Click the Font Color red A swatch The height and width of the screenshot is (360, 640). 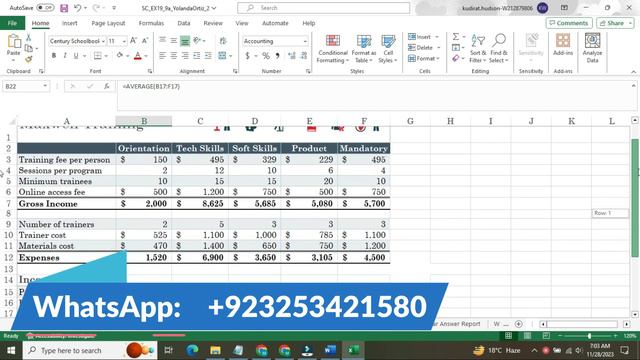pyautogui.click(x=138, y=56)
